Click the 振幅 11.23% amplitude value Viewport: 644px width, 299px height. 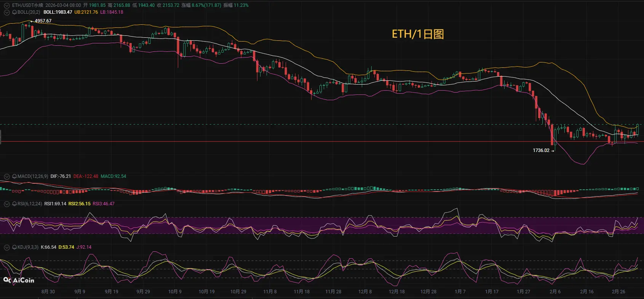(x=236, y=5)
